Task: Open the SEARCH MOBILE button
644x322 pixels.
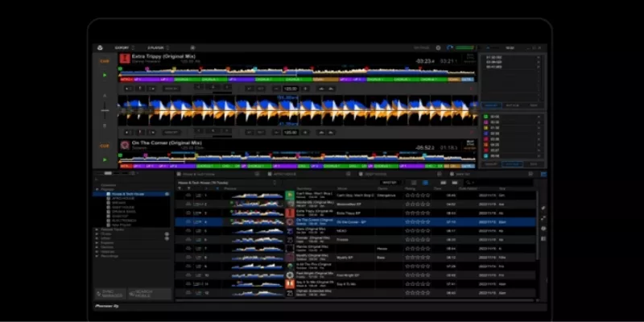Action: 149,294
